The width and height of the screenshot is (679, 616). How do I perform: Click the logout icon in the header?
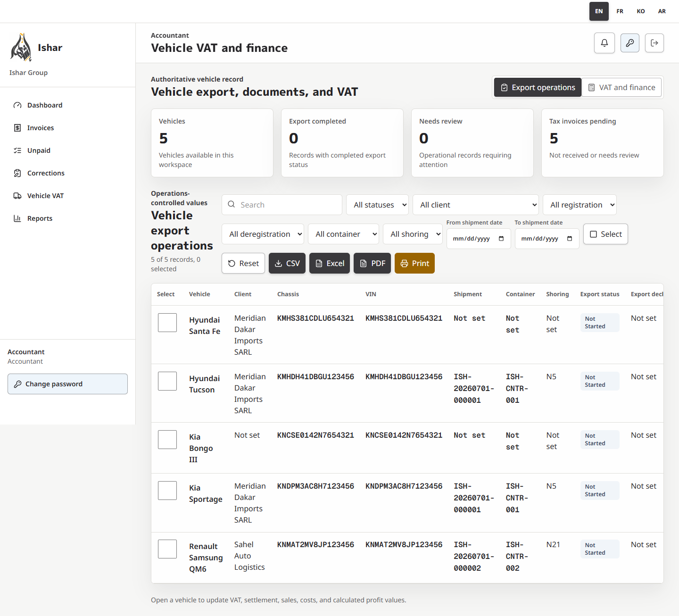[x=654, y=43]
